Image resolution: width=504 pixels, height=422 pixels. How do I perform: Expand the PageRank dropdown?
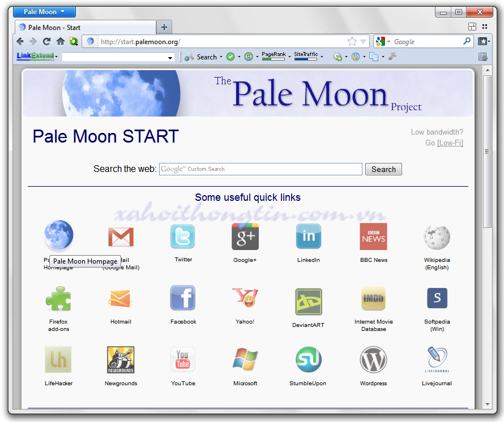(x=289, y=57)
